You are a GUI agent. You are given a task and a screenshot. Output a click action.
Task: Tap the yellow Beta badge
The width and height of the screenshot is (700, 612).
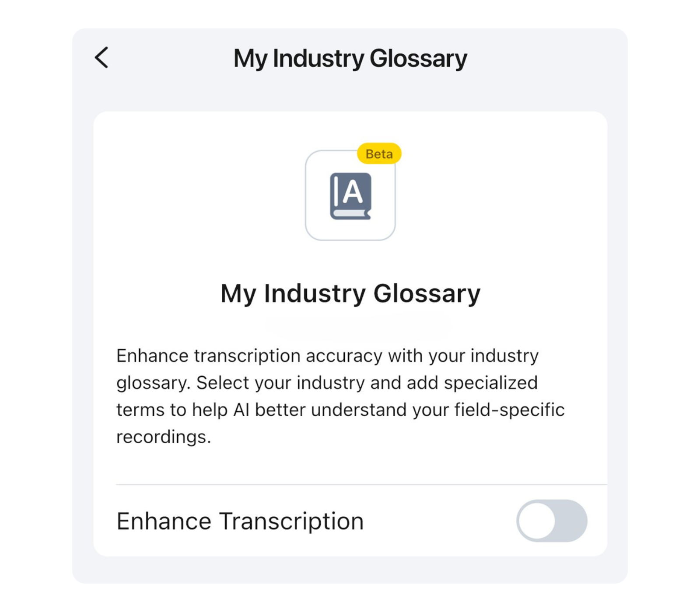pos(379,154)
